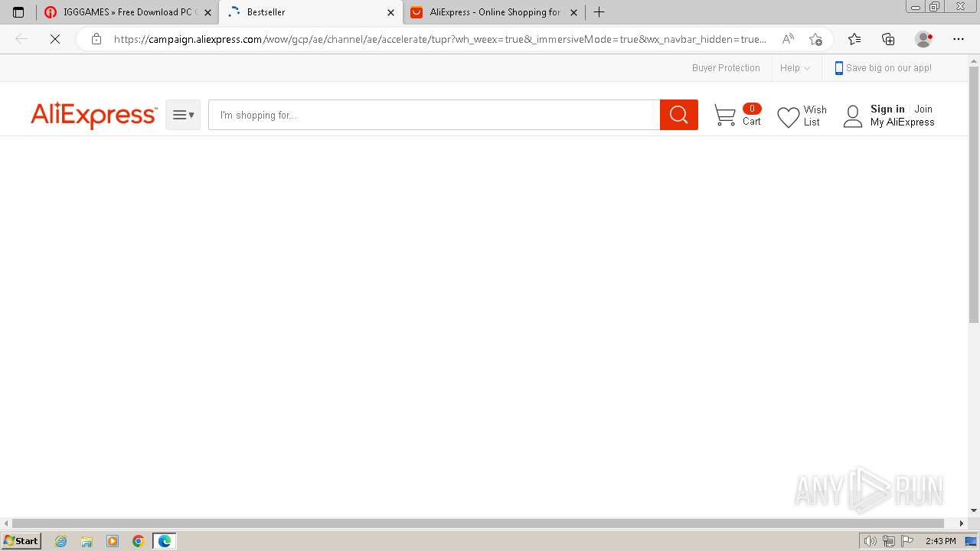The height and width of the screenshot is (551, 980).
Task: View site information lock icon
Action: pyautogui.click(x=96, y=39)
